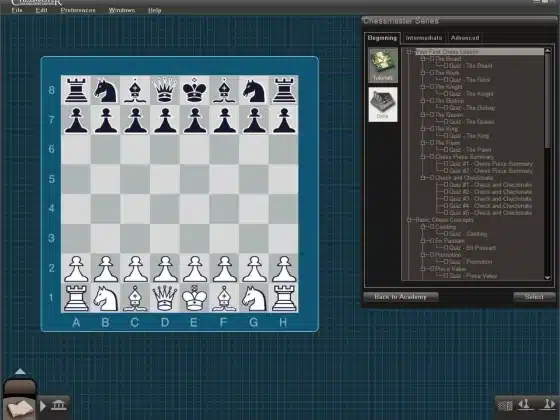Viewport: 560px width, 420px height.
Task: Open the Preferences menu
Action: pyautogui.click(x=78, y=10)
